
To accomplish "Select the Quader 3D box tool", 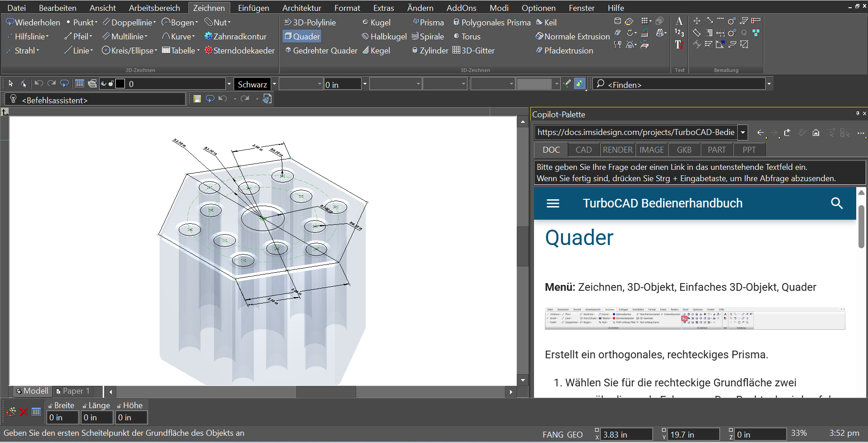I will [x=302, y=36].
